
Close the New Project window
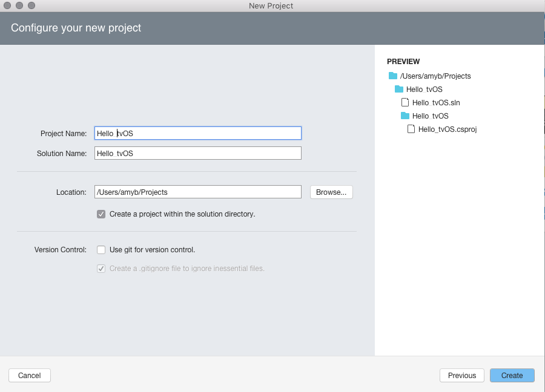coord(8,5)
